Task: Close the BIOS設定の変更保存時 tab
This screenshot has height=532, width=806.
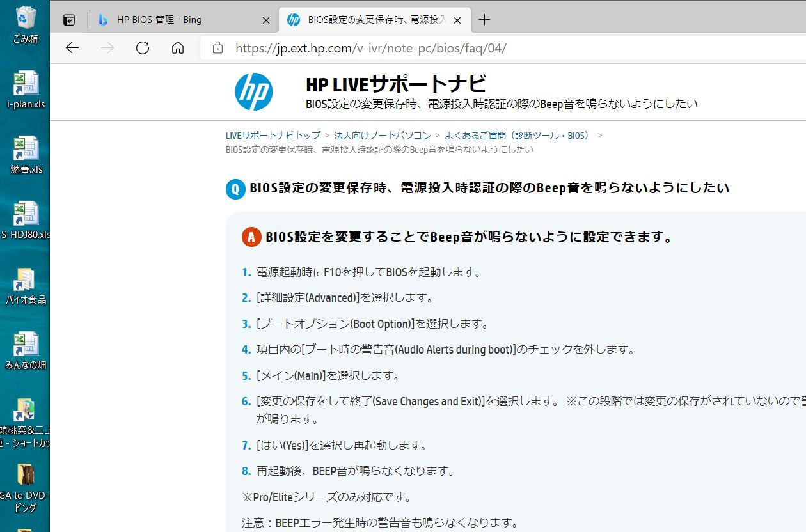Action: click(457, 20)
